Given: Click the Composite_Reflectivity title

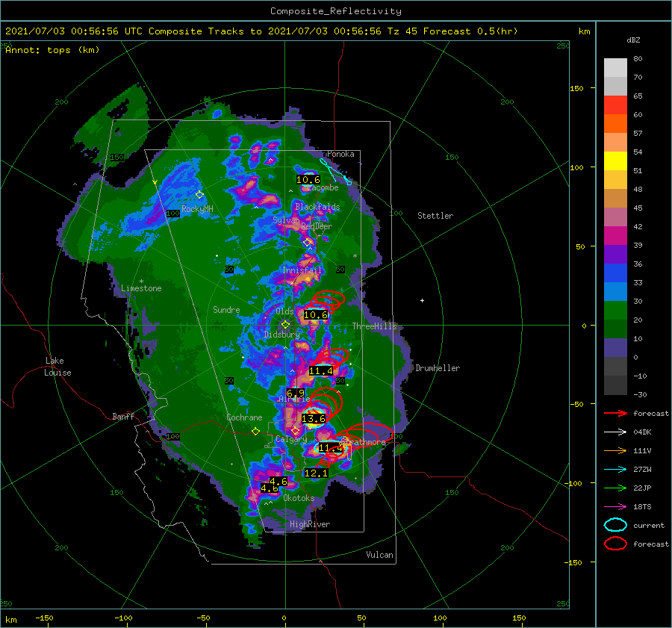Looking at the screenshot, I should 335,11.
